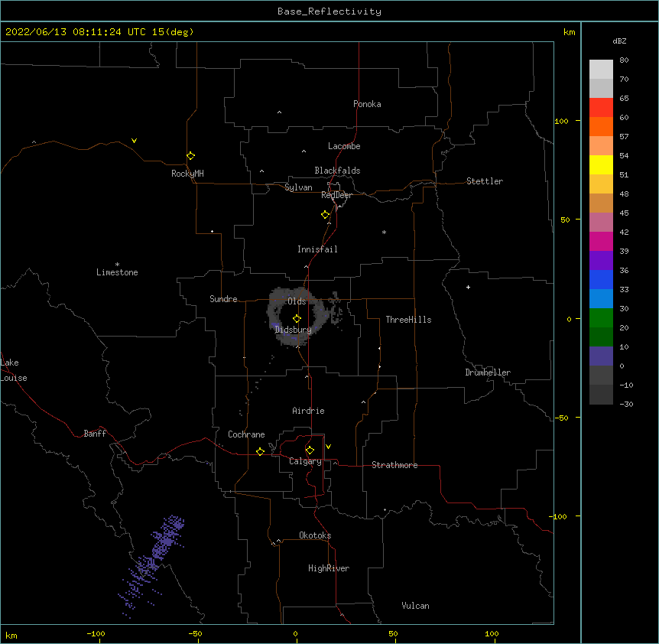Select the blue 36 dBZ legend color
The height and width of the screenshot is (644, 659).
pos(601,279)
